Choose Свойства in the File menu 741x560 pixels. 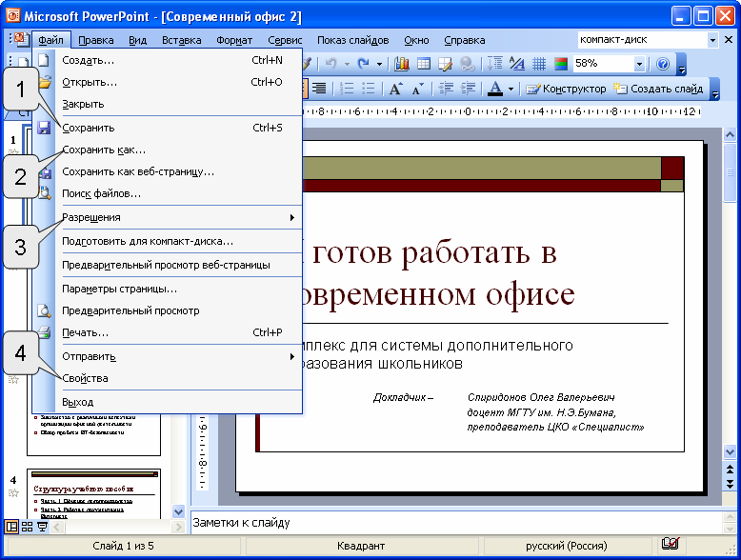click(85, 378)
